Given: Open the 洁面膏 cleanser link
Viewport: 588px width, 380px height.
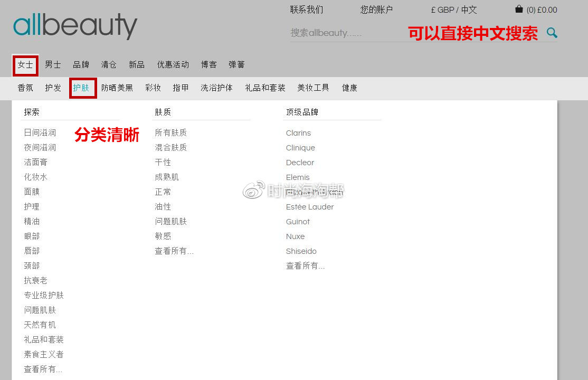Looking at the screenshot, I should pyautogui.click(x=36, y=163).
